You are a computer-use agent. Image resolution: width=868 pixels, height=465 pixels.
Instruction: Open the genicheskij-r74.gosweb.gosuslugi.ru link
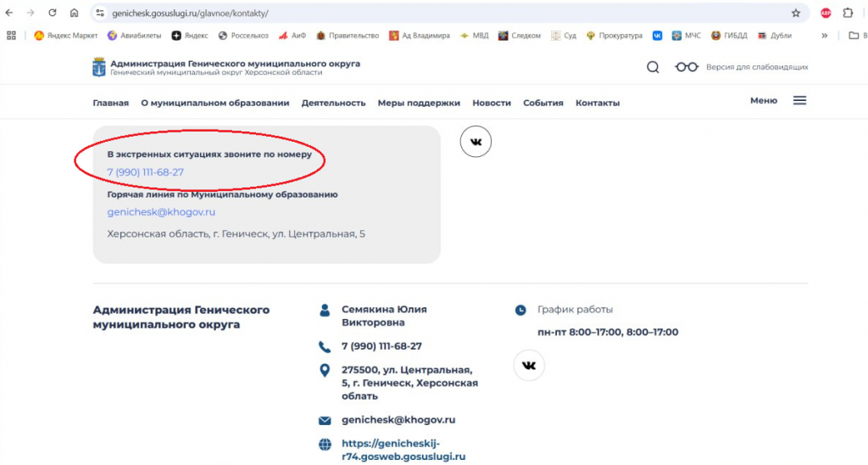403,450
